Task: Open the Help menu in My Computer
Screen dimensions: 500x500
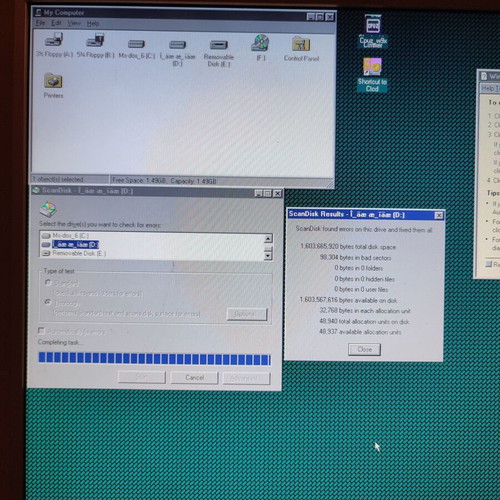Action: [93, 23]
